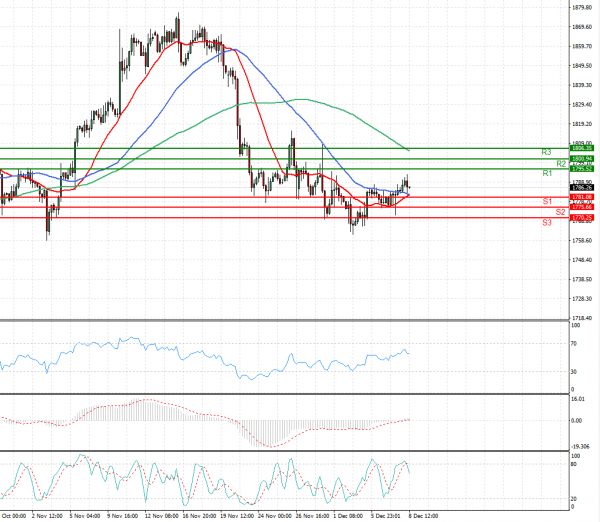Click the RSI panel 70 level value
Screen dimensions: 600x522
click(574, 344)
